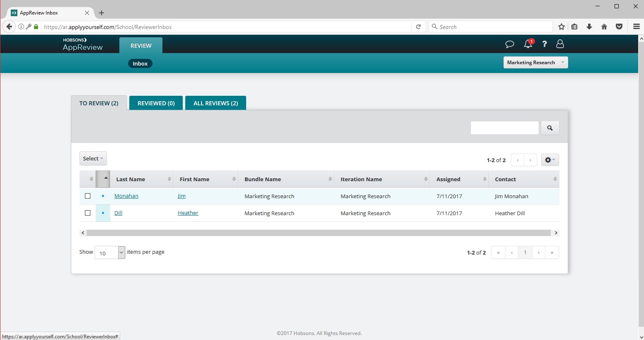644x340 pixels.
Task: Check the box for Monahan row
Action: [x=87, y=196]
